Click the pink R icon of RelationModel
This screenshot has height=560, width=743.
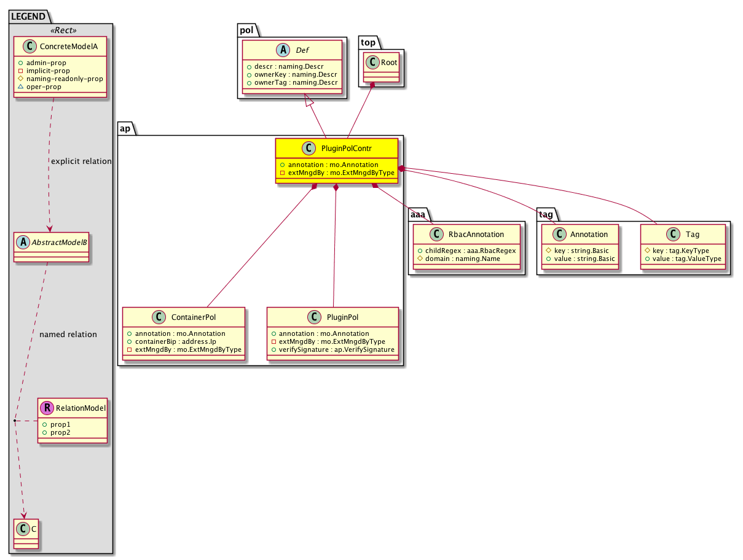[x=47, y=408]
